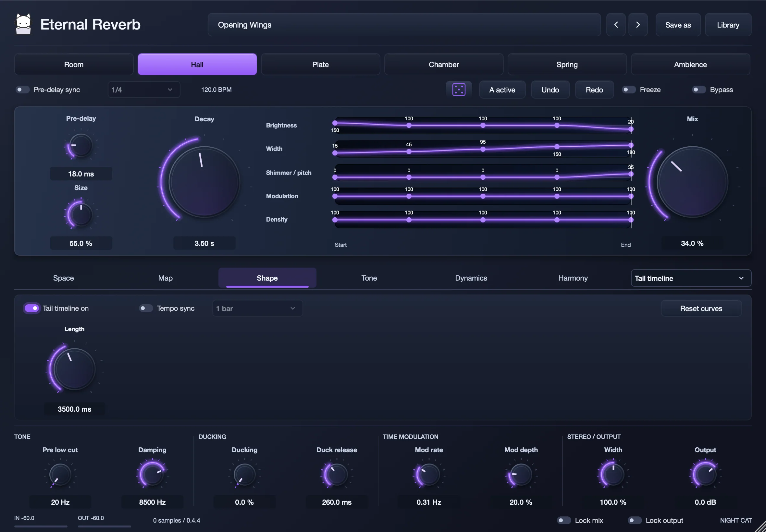The image size is (766, 532).
Task: Click the Undo button
Action: tap(550, 90)
